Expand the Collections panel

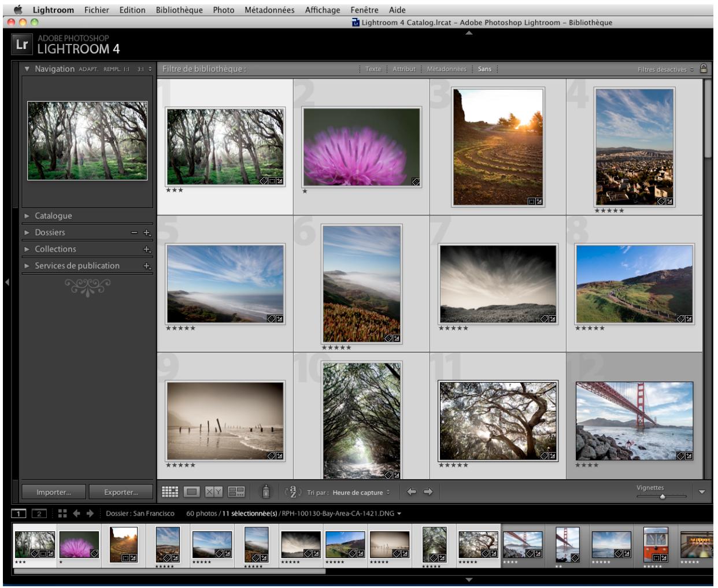pos(27,249)
